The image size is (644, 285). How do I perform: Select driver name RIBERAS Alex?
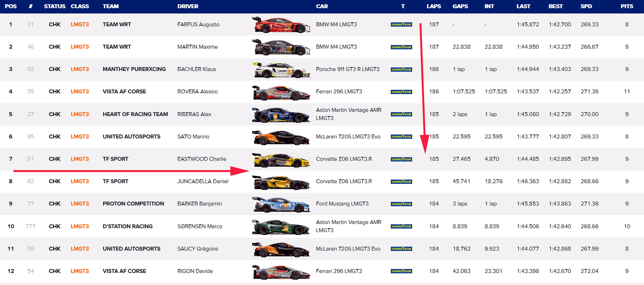pos(194,114)
